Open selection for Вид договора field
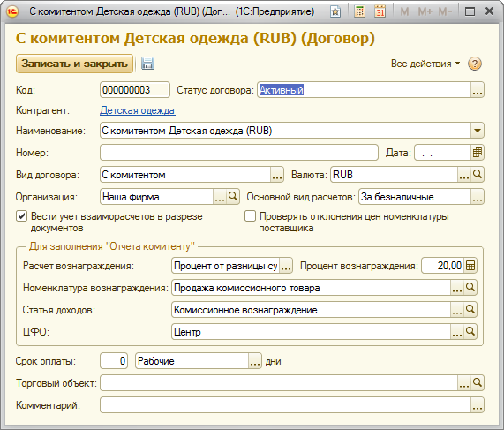Viewport: 504px width, 430px height. click(277, 175)
